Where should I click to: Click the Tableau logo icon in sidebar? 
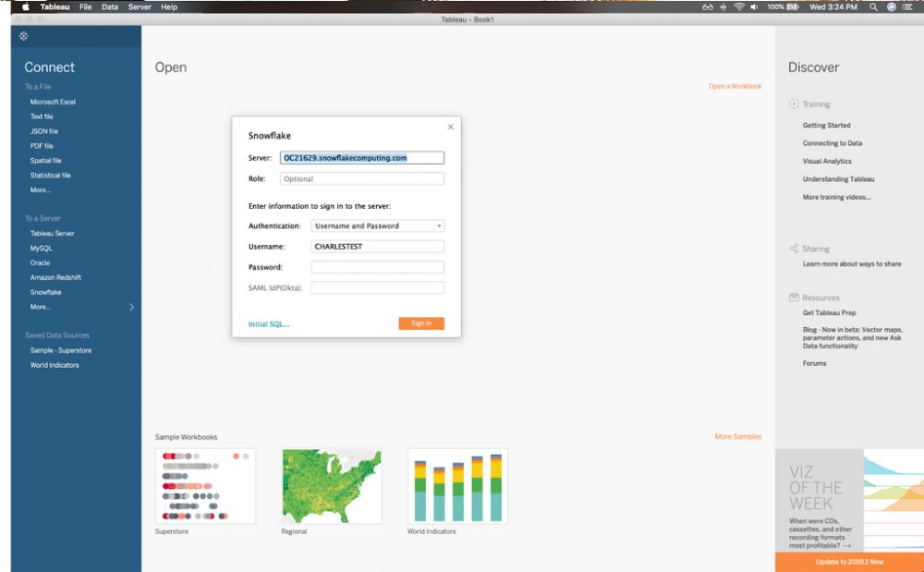[24, 36]
